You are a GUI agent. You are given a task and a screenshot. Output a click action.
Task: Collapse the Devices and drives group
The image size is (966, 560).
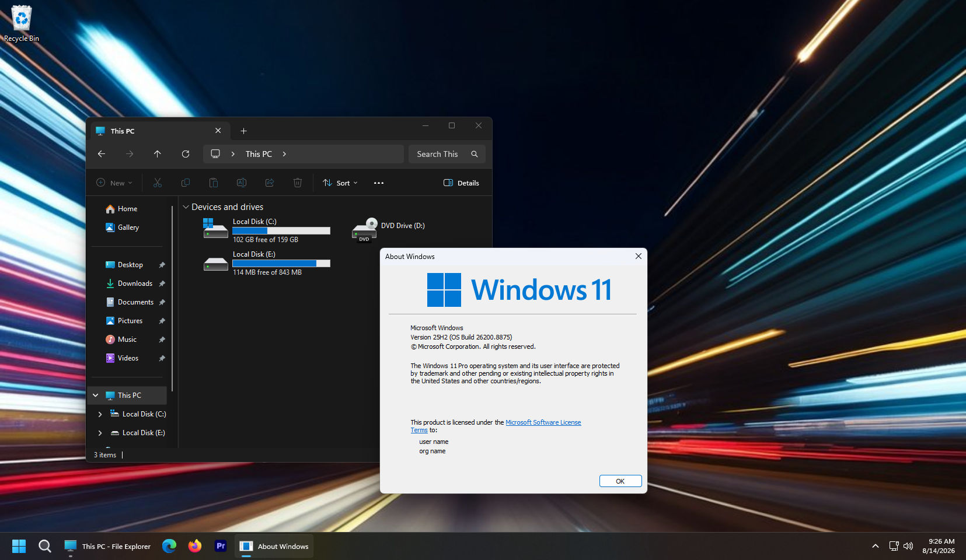tap(186, 207)
